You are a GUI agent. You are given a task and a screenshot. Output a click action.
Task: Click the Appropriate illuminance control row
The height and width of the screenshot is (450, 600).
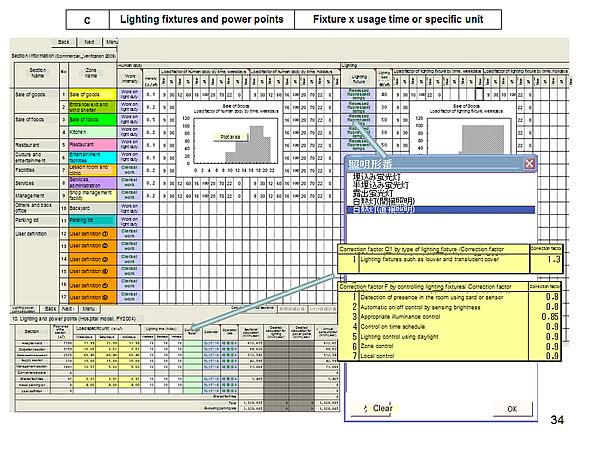coord(449,317)
